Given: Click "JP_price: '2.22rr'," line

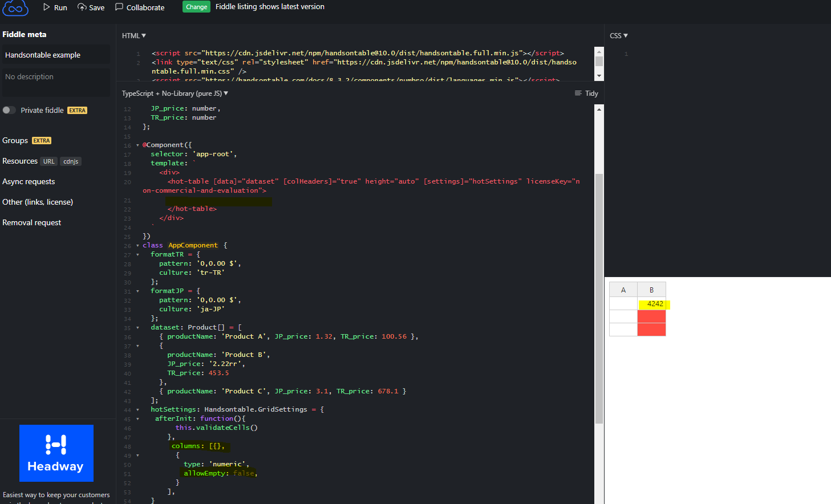Looking at the screenshot, I should coord(206,364).
